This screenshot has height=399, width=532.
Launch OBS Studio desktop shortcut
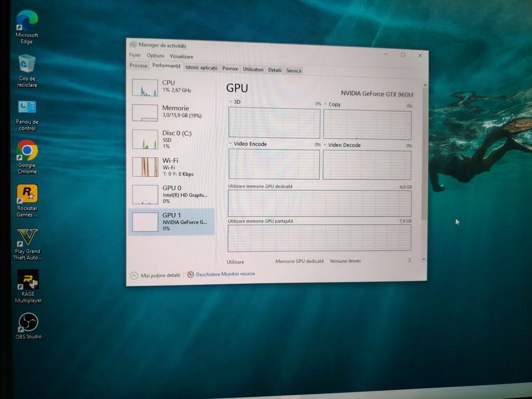tap(28, 326)
